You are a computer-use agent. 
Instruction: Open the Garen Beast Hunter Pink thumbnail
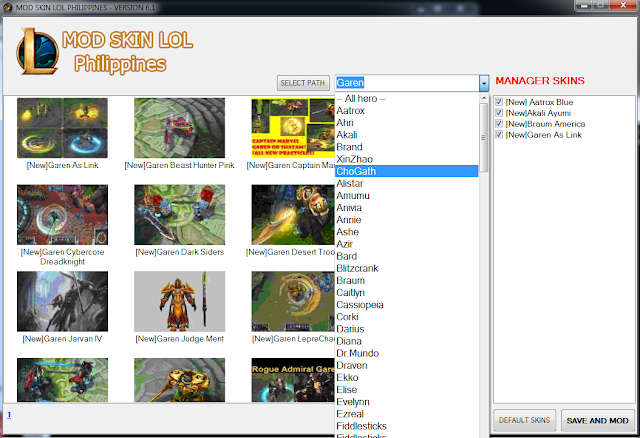[180, 128]
